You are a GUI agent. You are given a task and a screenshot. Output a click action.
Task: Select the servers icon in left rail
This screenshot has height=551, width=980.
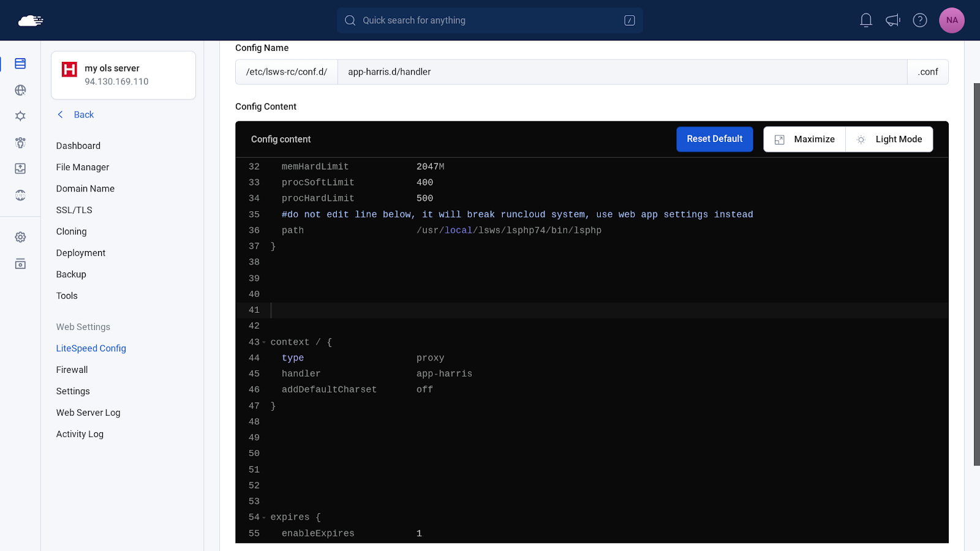[20, 64]
